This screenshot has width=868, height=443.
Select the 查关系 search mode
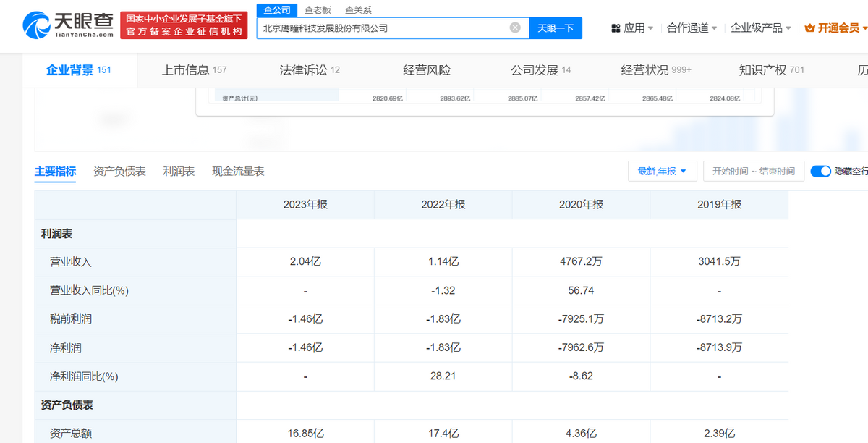click(358, 10)
